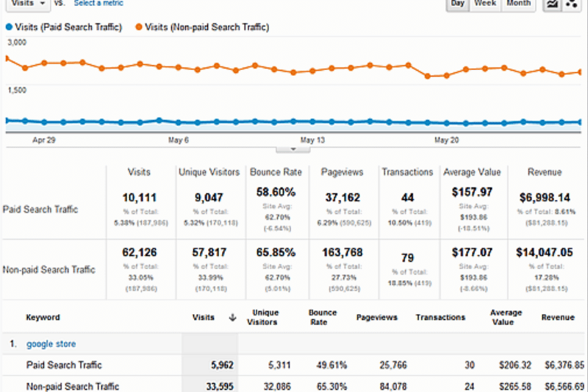Select the motion chart dots icon
The width and height of the screenshot is (588, 392).
(572, 4)
